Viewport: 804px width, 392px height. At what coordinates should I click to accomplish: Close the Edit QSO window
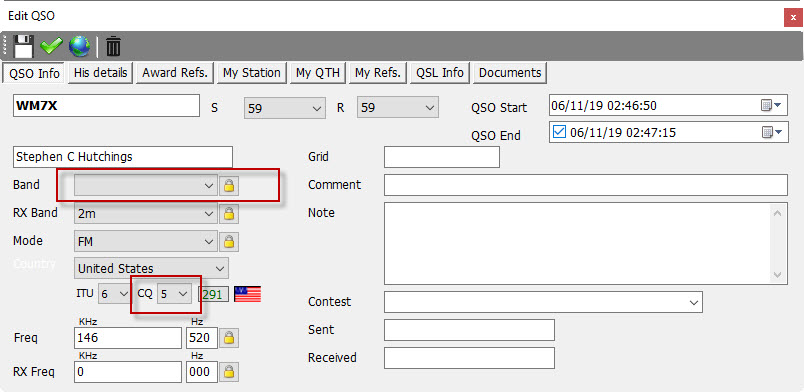pyautogui.click(x=793, y=17)
